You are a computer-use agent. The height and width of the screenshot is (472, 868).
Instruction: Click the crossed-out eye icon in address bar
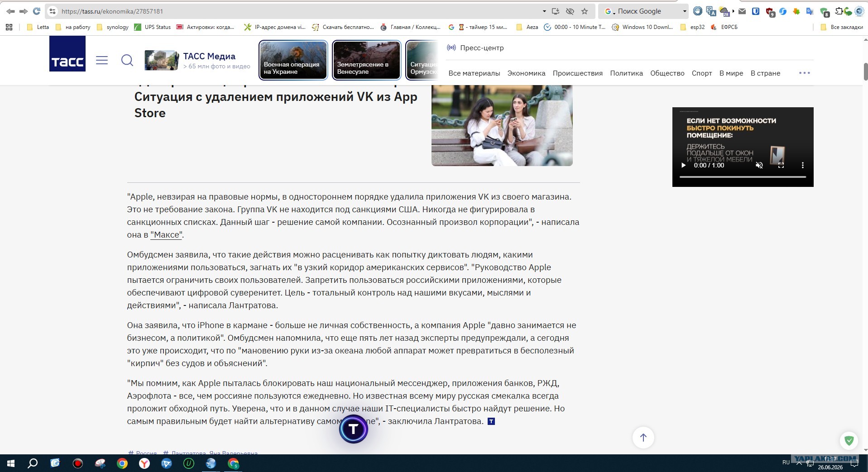pyautogui.click(x=570, y=11)
